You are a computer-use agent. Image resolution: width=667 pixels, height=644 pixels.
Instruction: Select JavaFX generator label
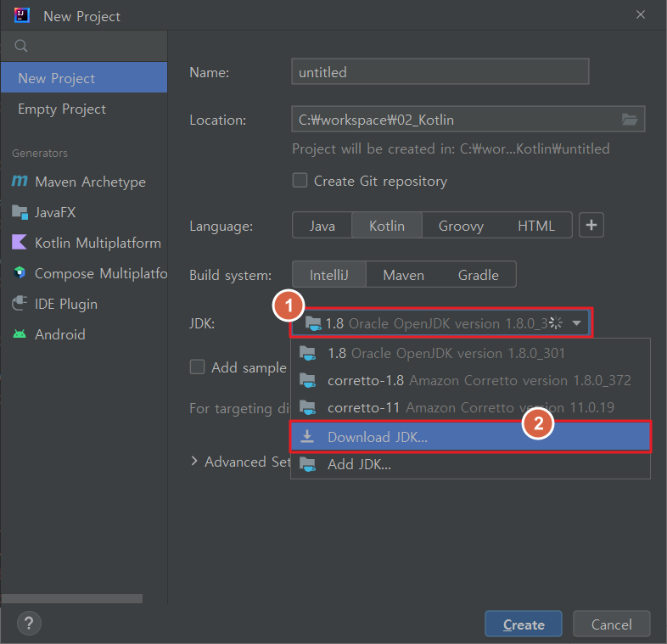55,212
